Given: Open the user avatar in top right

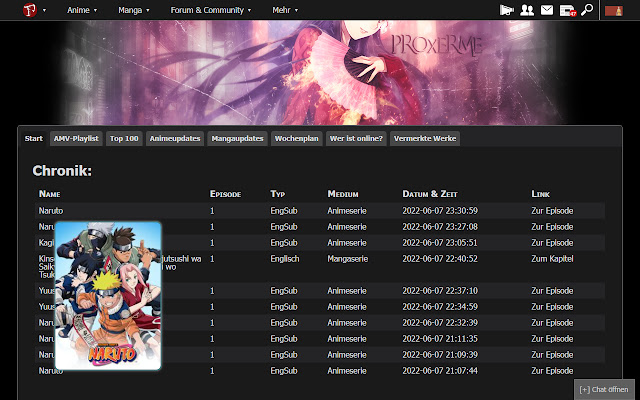Looking at the screenshot, I should tap(613, 10).
